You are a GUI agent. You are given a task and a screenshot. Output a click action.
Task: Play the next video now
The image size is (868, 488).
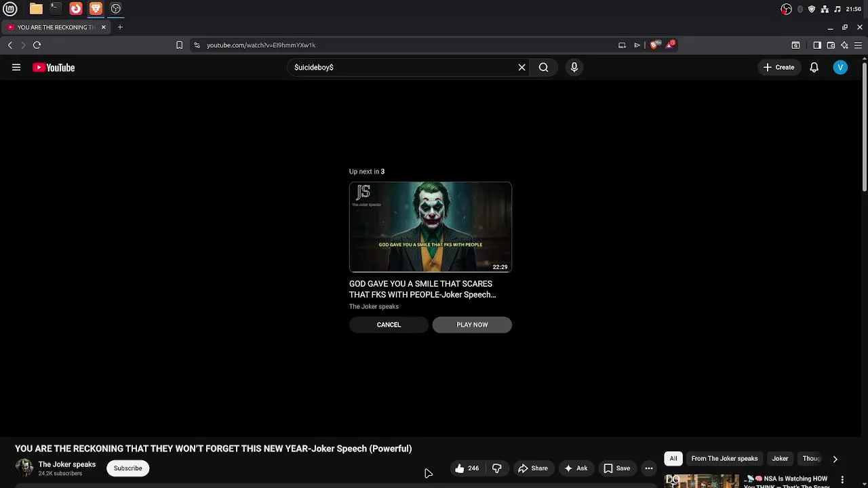click(472, 325)
